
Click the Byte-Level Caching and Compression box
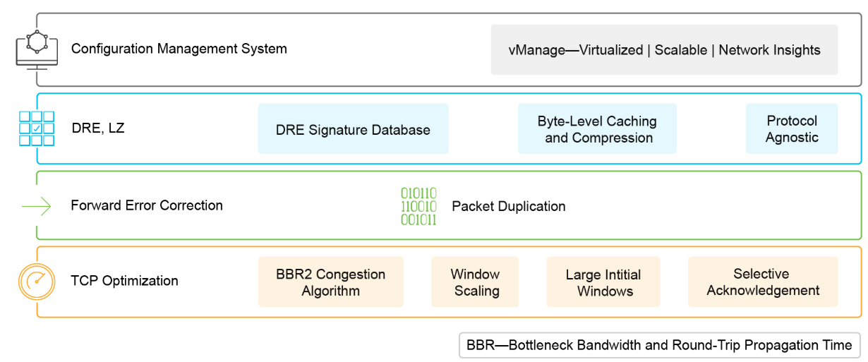[x=597, y=129]
